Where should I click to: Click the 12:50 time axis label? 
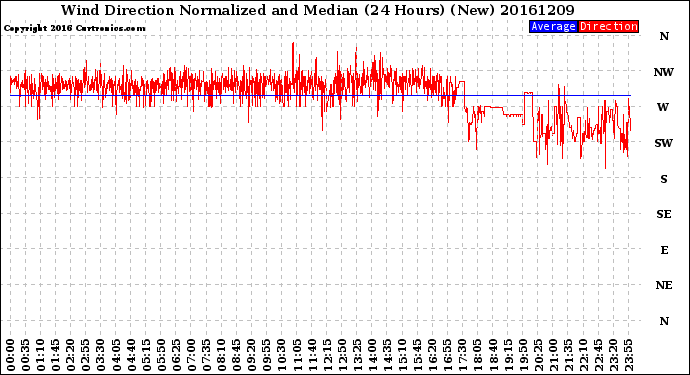point(342,355)
